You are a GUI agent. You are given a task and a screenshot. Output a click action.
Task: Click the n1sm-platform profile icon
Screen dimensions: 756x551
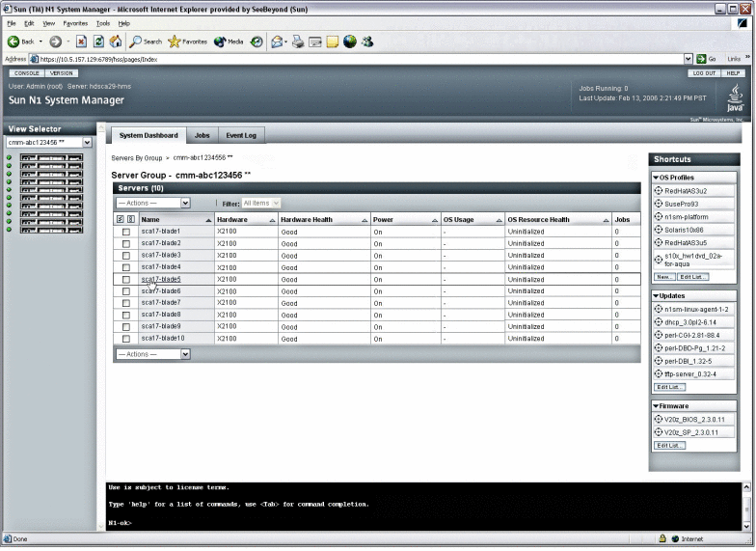658,216
